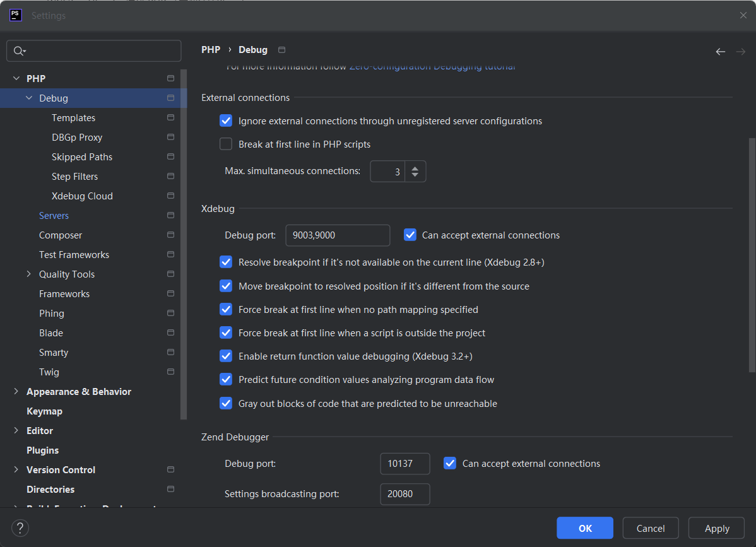Viewport: 756px width, 547px height.
Task: Toggle Force break when script is outside project
Action: coord(226,332)
